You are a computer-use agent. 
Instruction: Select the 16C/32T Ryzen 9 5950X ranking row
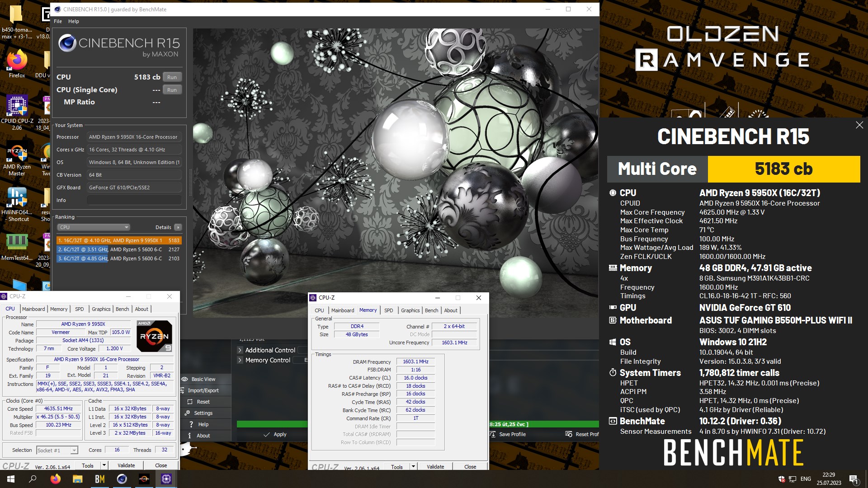(x=119, y=240)
